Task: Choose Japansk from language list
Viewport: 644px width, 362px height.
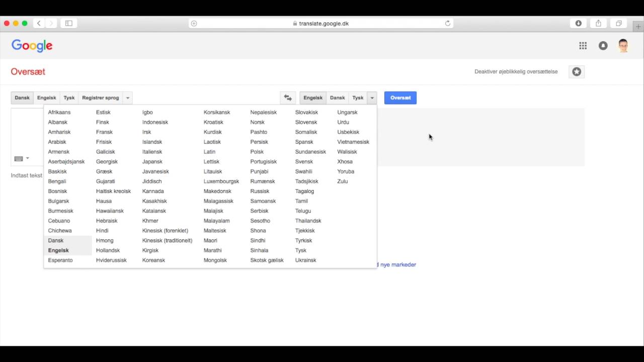Action: 152,161
